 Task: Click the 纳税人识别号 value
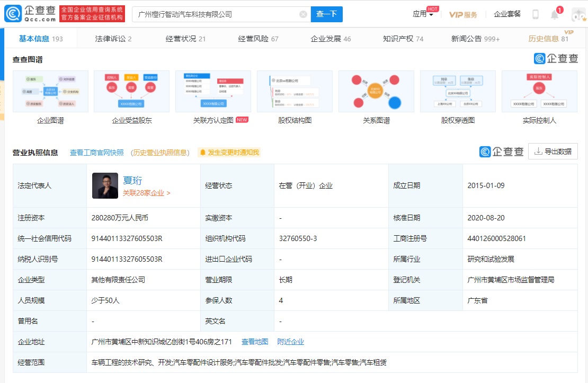point(127,259)
